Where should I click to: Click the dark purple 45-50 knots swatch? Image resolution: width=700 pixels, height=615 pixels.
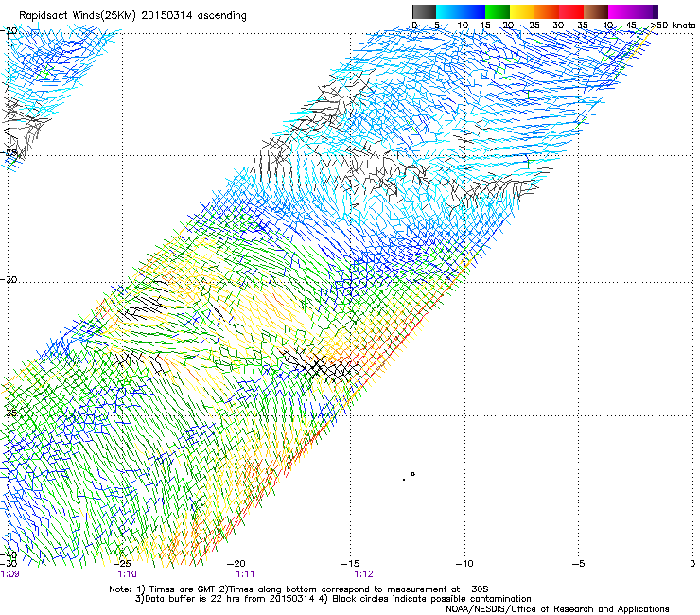pyautogui.click(x=645, y=11)
